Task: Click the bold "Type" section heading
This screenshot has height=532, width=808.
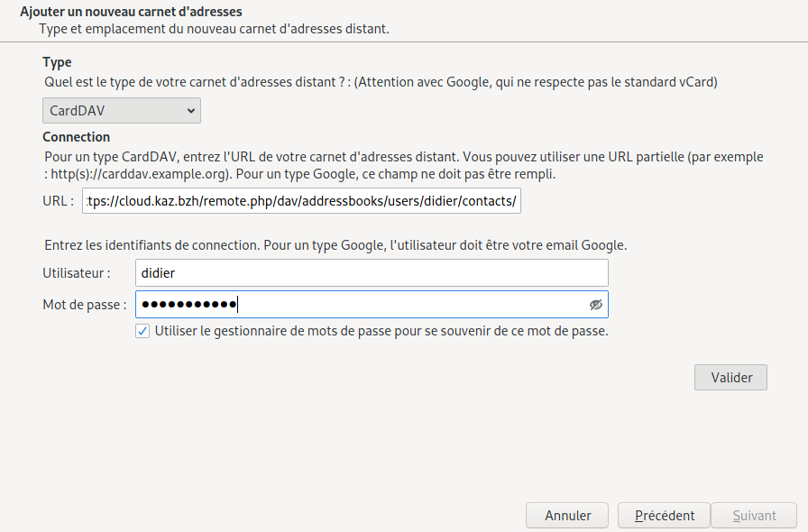Action: [57, 62]
